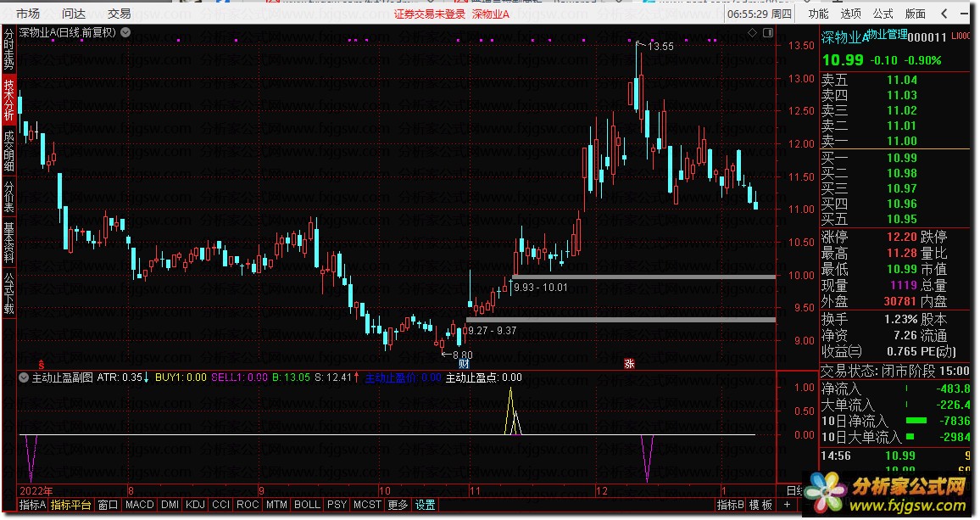The height and width of the screenshot is (520, 980).
Task: Open the 主动止盈副图 indicator dropdown circle
Action: (24, 377)
